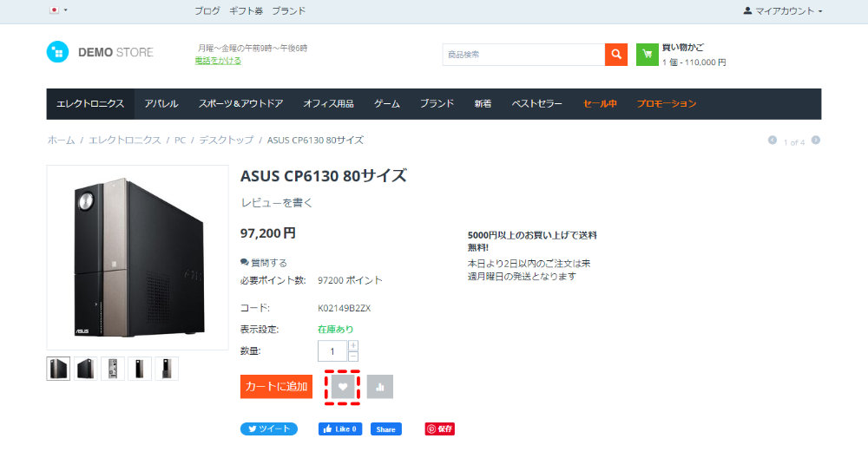Screen dimensions: 868x458
Task: Click the main ASUS product image
Action: coord(138,258)
